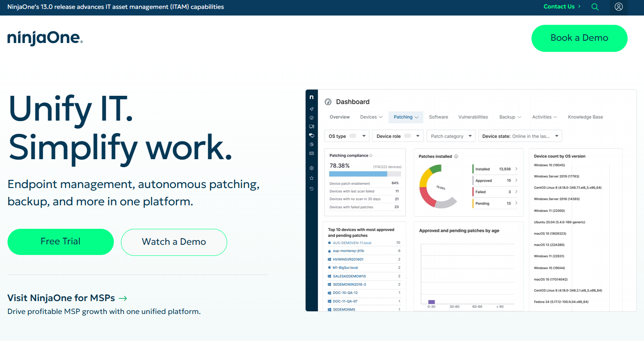This screenshot has height=341, width=644.
Task: Open device AUS-DEMOVEN-11.local
Action: [352, 243]
